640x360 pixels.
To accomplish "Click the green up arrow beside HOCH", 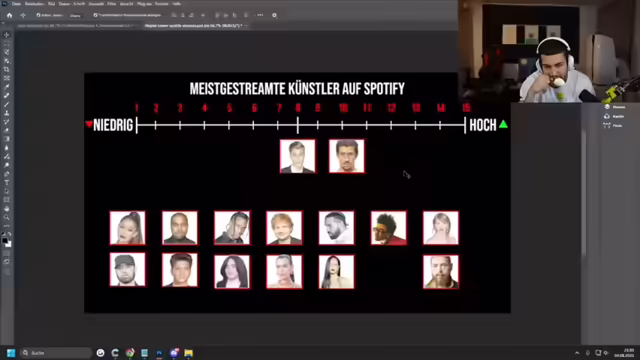I will click(503, 124).
